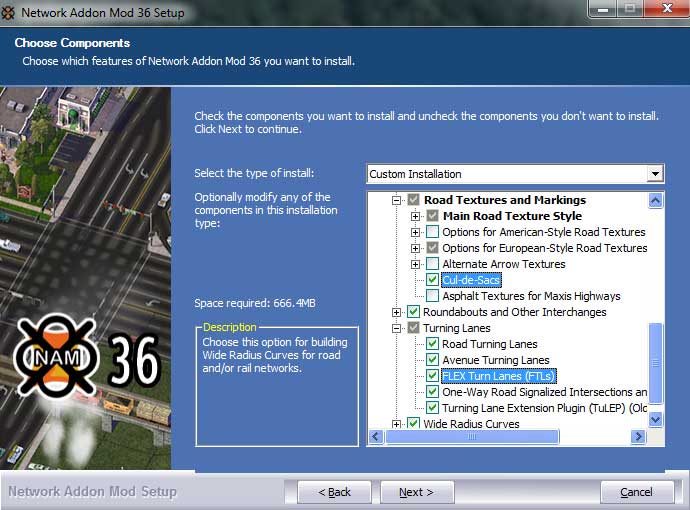The width and height of the screenshot is (690, 510).
Task: Select Asphalt Textures for Maxis Highways label
Action: tap(531, 296)
